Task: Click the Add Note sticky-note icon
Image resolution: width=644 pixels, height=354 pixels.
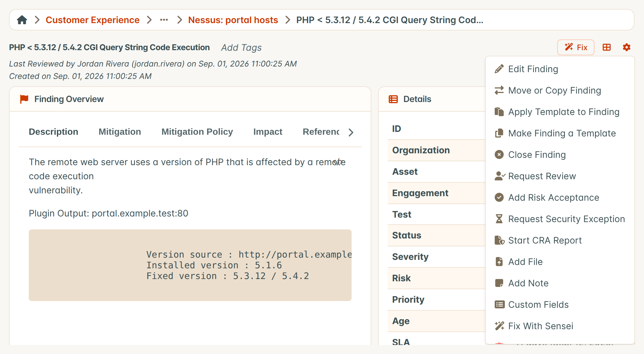Action: click(499, 283)
